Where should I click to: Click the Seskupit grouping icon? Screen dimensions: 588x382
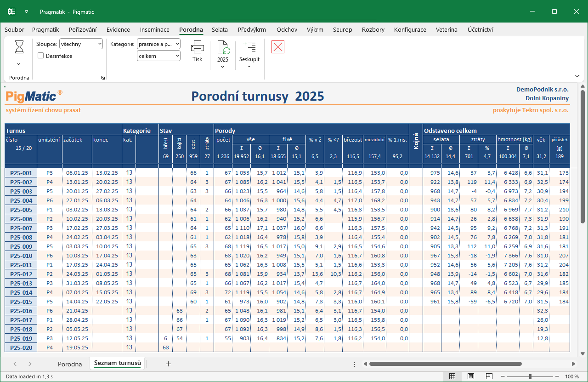click(x=249, y=46)
